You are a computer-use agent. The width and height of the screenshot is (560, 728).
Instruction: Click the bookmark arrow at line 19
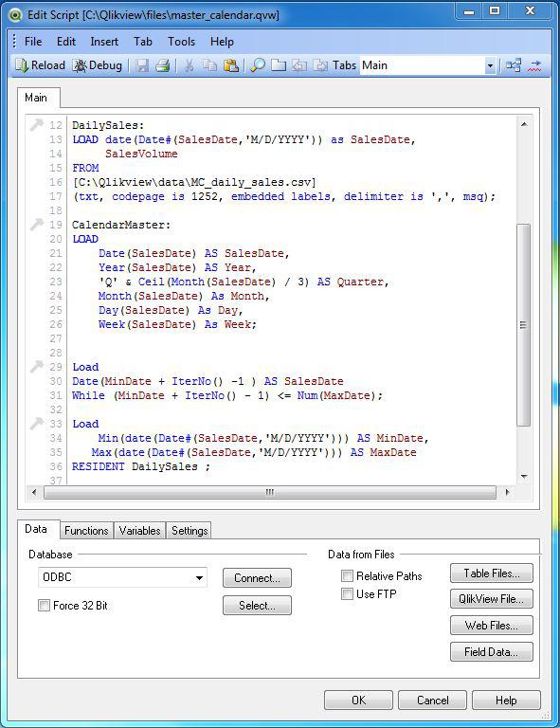coord(36,225)
